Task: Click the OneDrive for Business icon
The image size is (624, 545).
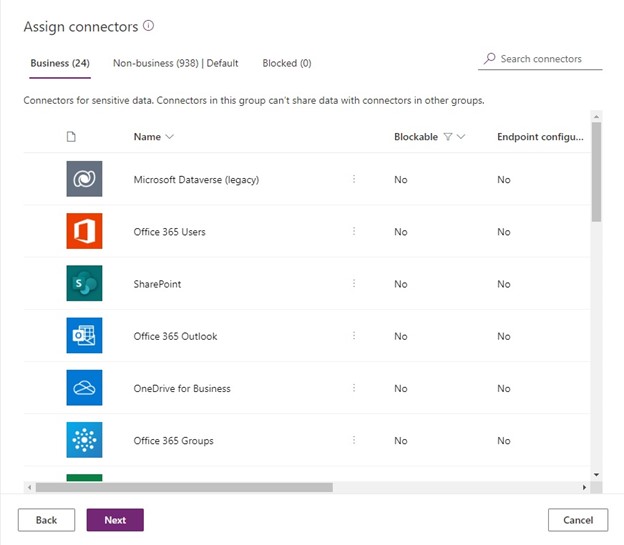Action: (84, 388)
